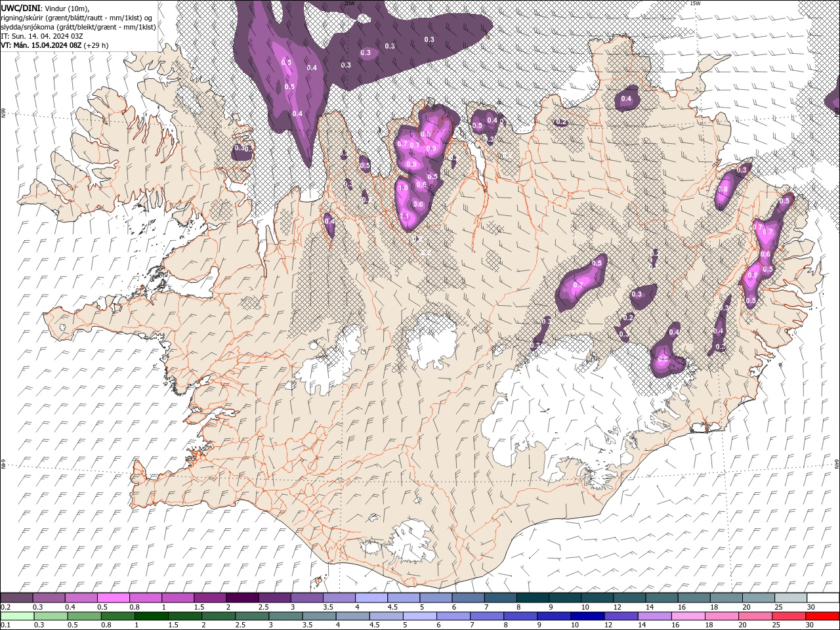This screenshot has width=840, height=630.
Task: Pick upper legend swatch starting at 4.5
Action: pyautogui.click(x=404, y=598)
